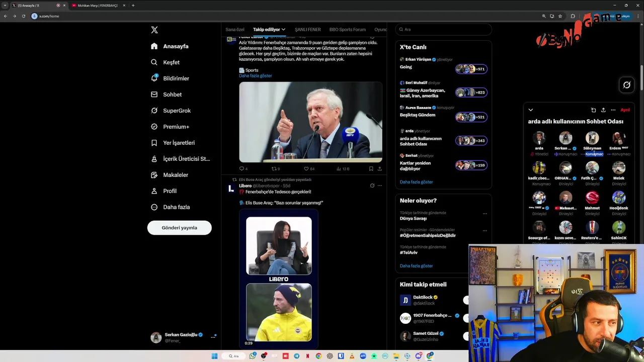
Task: Click the repost icon in Sohbet Odası header
Action: 593,110
